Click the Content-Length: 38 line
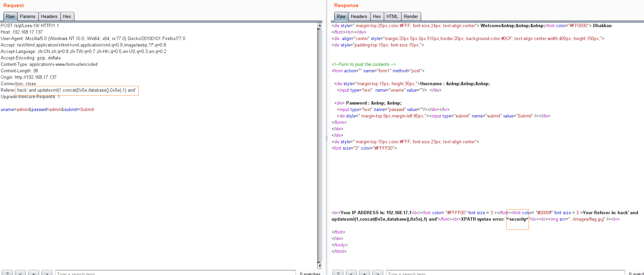644x275 pixels. [19, 71]
